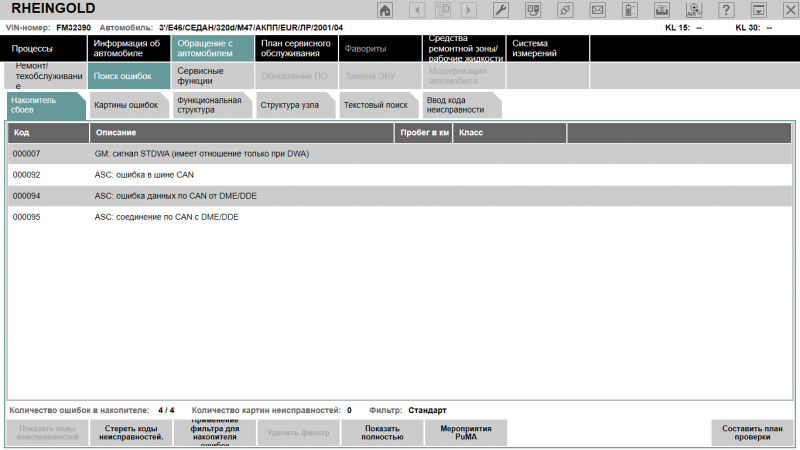Click the minimize window down-arrow icon
The width and height of the screenshot is (800, 450).
(x=759, y=10)
